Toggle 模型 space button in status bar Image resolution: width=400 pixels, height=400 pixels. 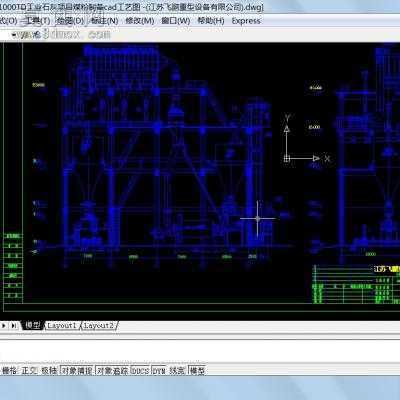197,370
